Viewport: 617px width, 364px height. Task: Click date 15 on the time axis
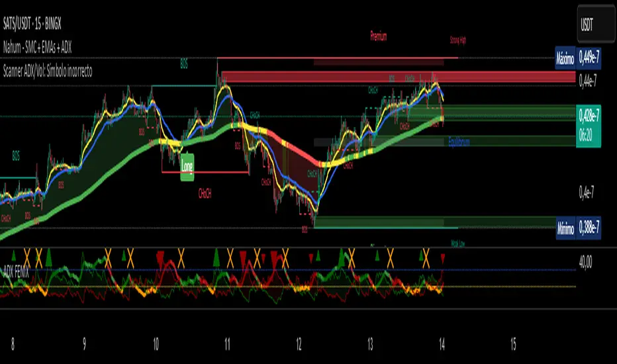click(x=513, y=344)
